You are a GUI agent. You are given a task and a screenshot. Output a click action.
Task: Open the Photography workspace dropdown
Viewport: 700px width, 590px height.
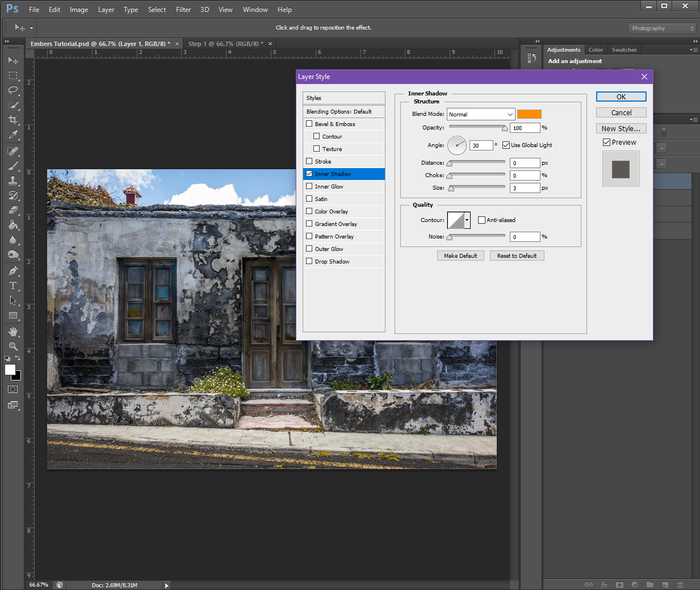tap(662, 28)
